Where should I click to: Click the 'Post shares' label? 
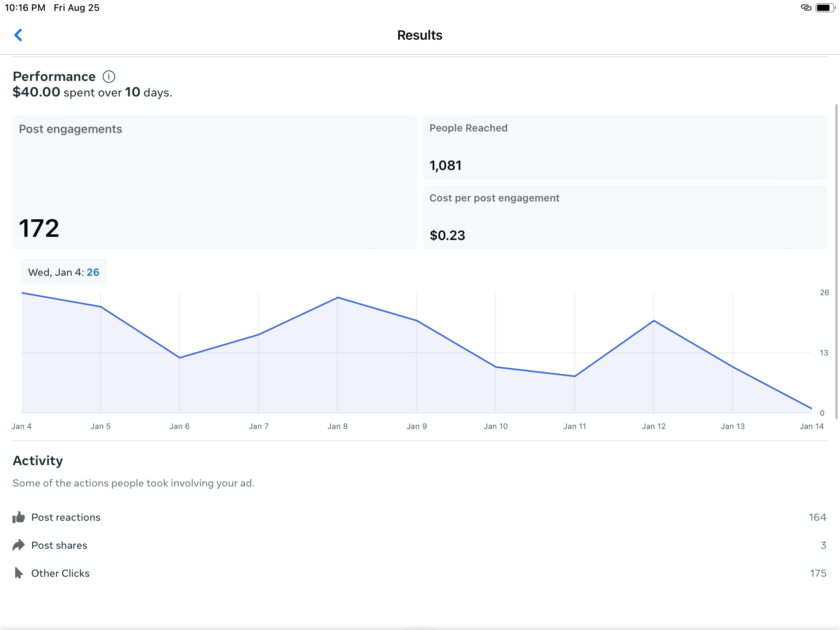[x=59, y=545]
